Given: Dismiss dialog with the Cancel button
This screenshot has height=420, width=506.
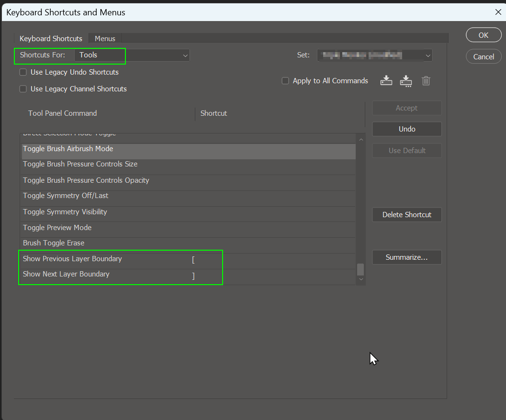Looking at the screenshot, I should (484, 56).
